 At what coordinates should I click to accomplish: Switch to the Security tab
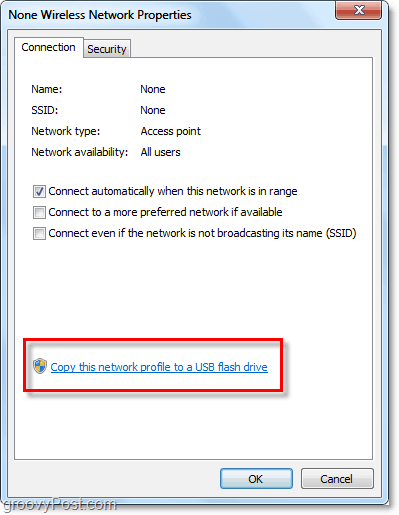click(107, 49)
